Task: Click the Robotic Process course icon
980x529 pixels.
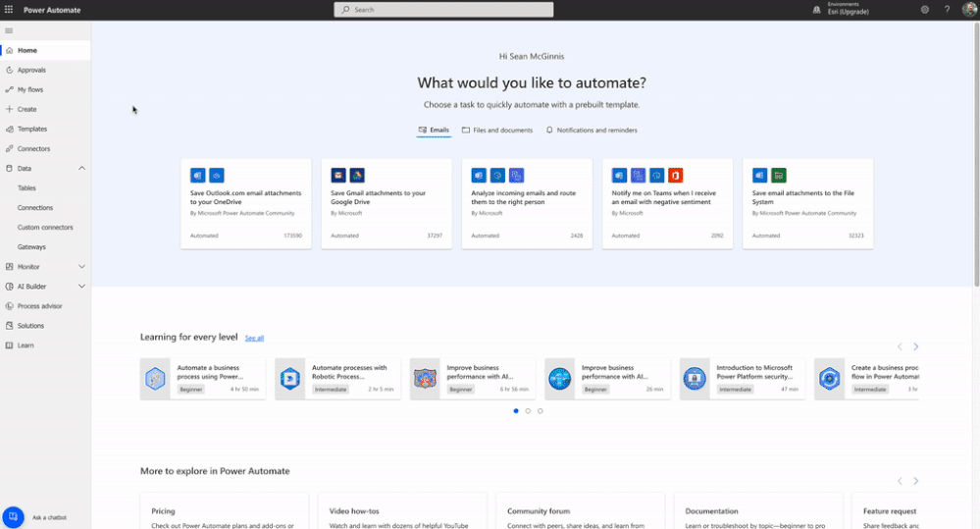Action: [x=290, y=378]
